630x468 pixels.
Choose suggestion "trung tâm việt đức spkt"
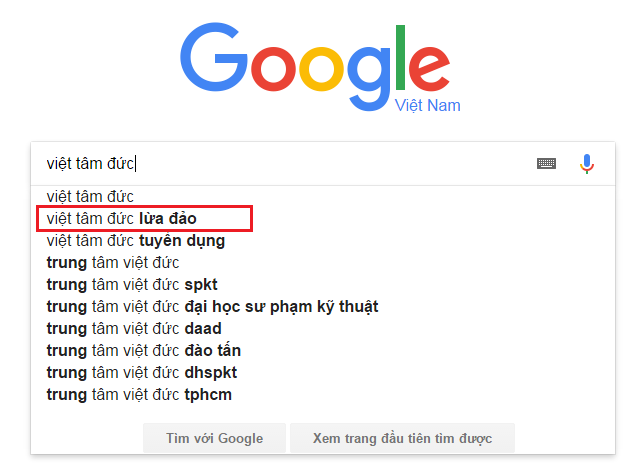(131, 285)
